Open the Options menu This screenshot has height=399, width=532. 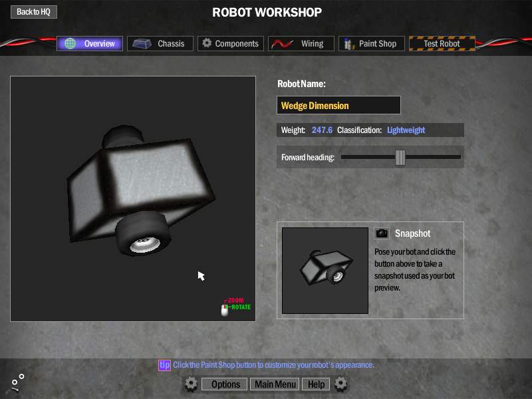[225, 384]
